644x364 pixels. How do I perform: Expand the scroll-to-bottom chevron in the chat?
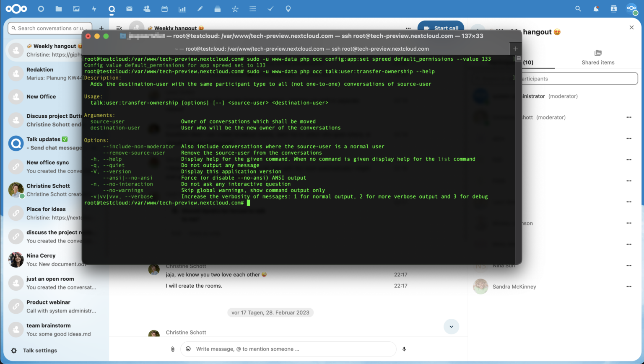451,326
